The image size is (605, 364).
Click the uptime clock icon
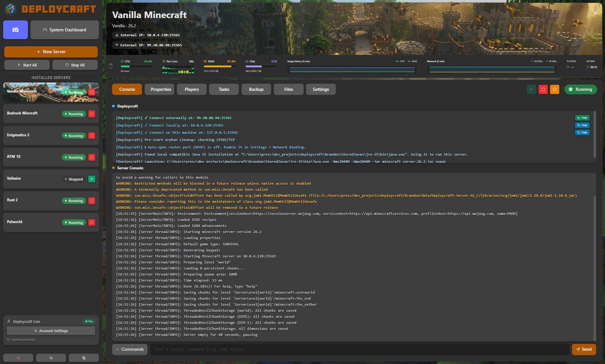pos(588,67)
